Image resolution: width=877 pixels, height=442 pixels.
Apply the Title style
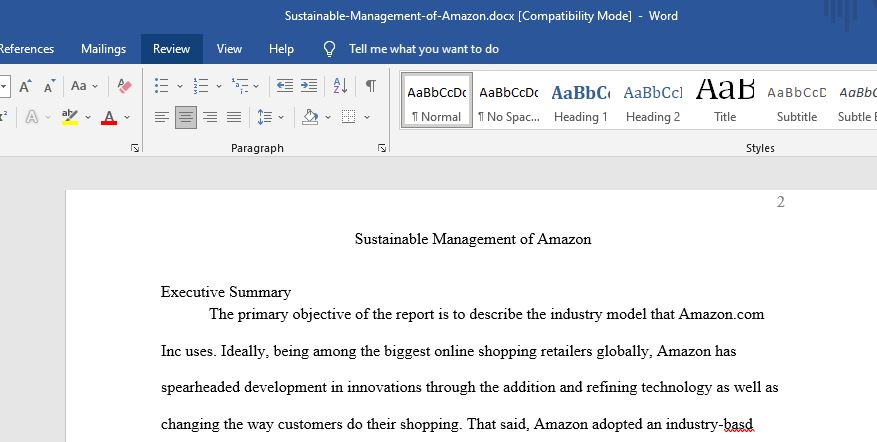tap(725, 101)
